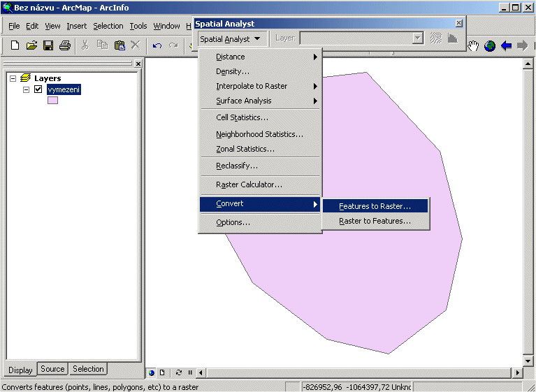
Task: Expand Interpolate to Raster submenu
Action: [260, 86]
